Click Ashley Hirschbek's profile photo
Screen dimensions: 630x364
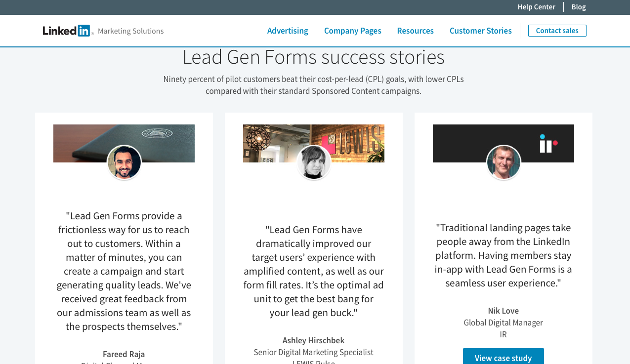(x=314, y=162)
